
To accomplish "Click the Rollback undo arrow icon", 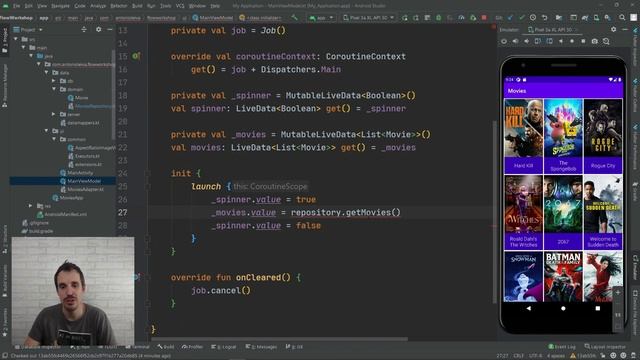I will tap(544, 18).
